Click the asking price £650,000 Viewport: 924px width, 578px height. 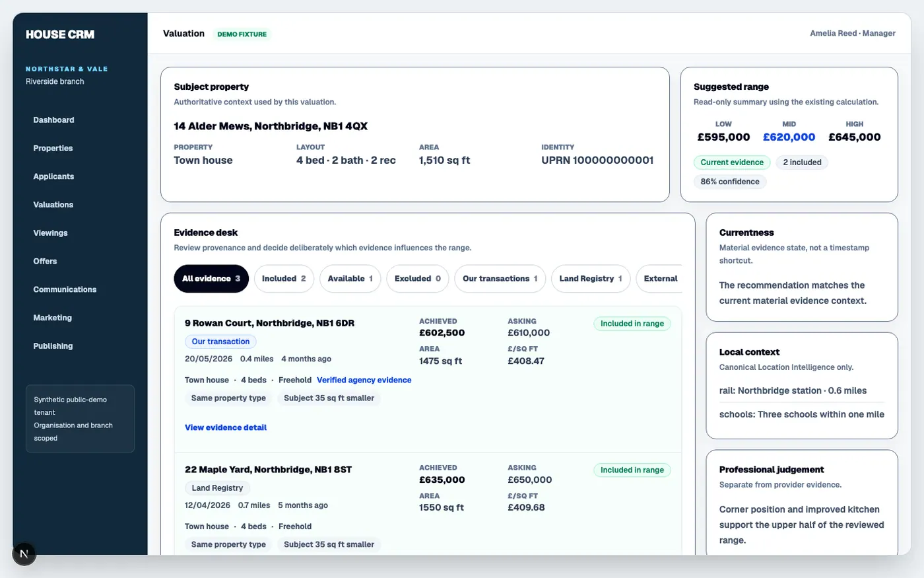pyautogui.click(x=530, y=480)
